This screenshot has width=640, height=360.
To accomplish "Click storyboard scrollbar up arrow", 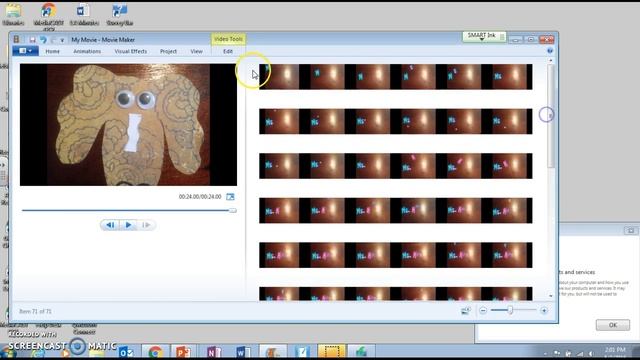I will point(551,60).
